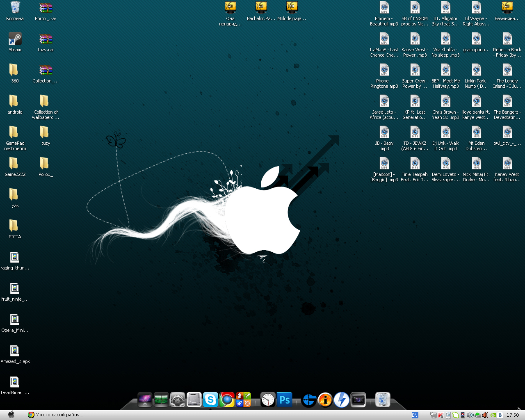
Task: Click the 17:50 system clock
Action: [x=513, y=415]
